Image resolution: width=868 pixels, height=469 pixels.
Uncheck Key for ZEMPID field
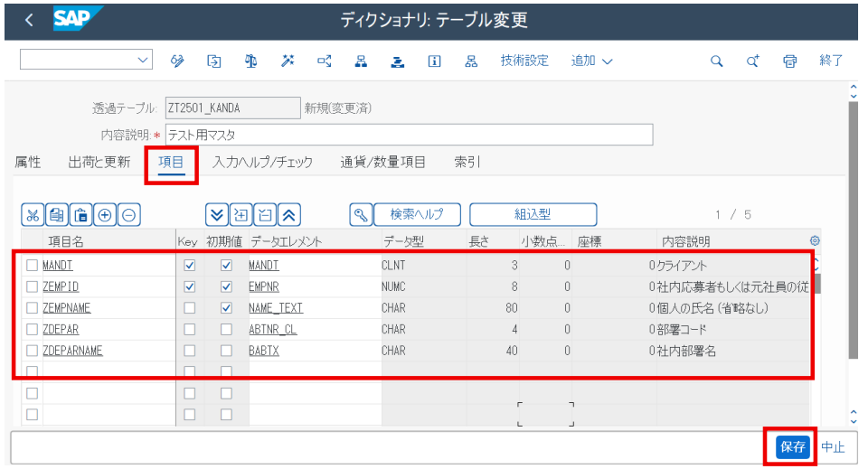189,286
